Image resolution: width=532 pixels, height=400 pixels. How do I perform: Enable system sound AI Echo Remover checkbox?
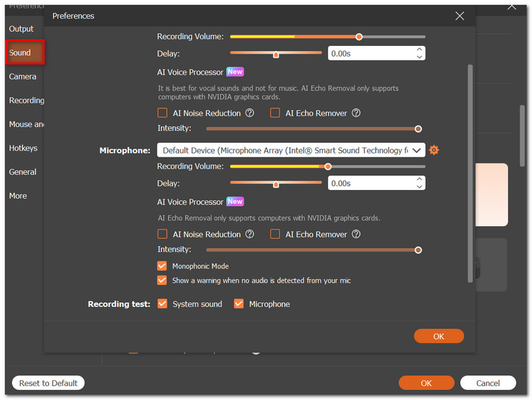click(275, 113)
